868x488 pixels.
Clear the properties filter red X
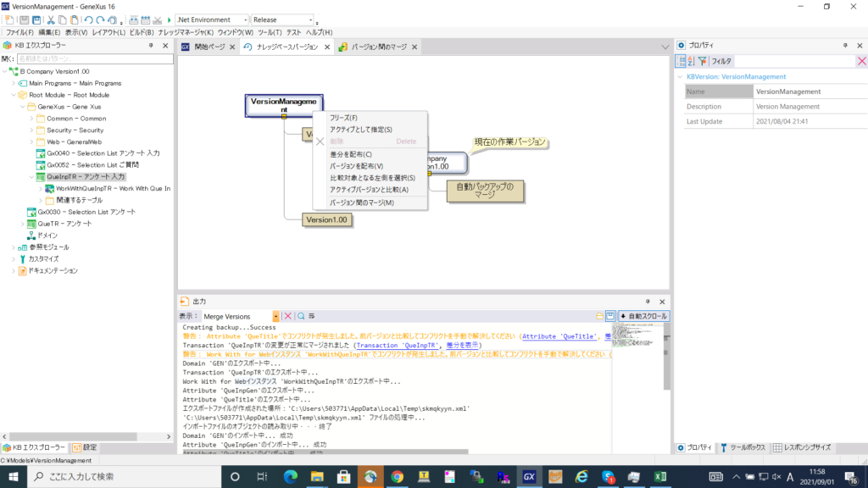[861, 61]
